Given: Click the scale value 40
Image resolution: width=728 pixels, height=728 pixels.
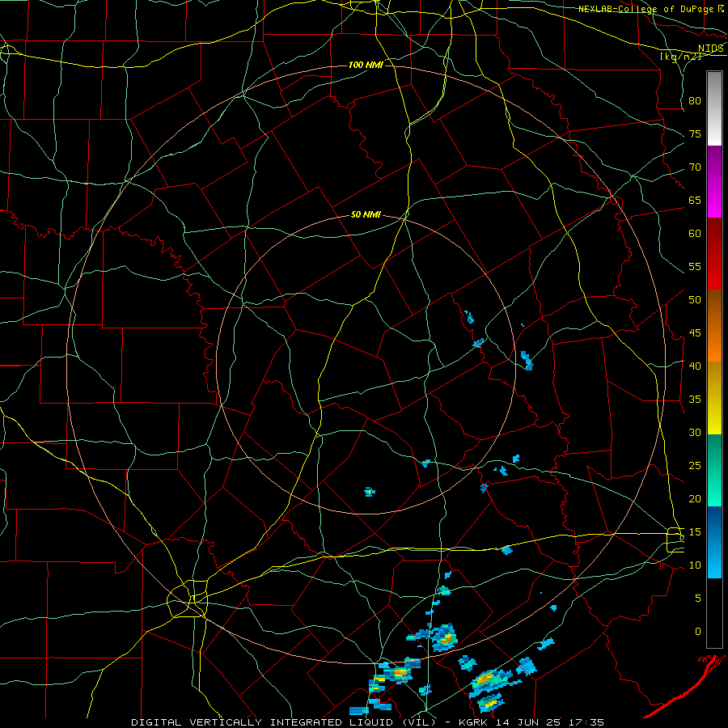Looking at the screenshot, I should coord(695,366).
